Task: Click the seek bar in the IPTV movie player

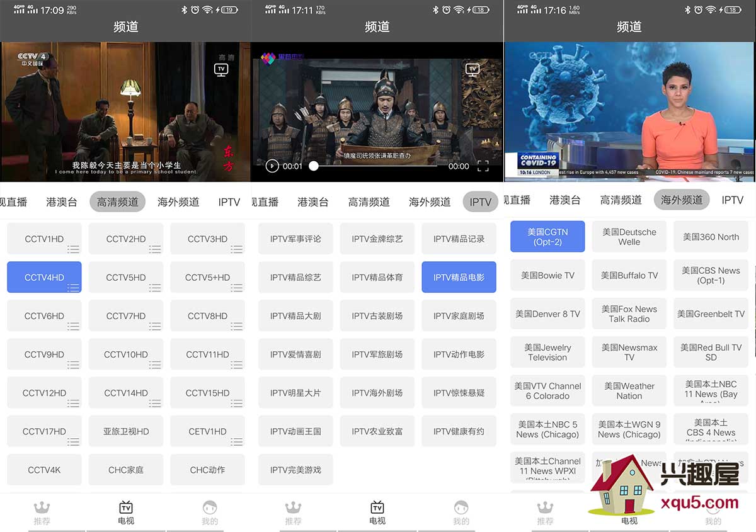Action: click(375, 166)
